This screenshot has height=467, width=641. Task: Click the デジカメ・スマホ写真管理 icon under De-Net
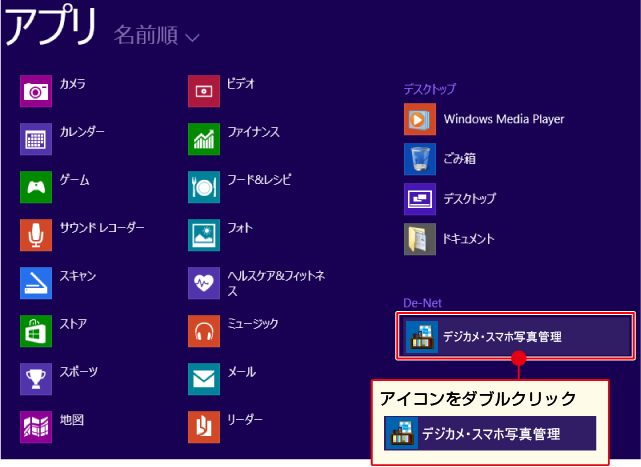click(422, 337)
